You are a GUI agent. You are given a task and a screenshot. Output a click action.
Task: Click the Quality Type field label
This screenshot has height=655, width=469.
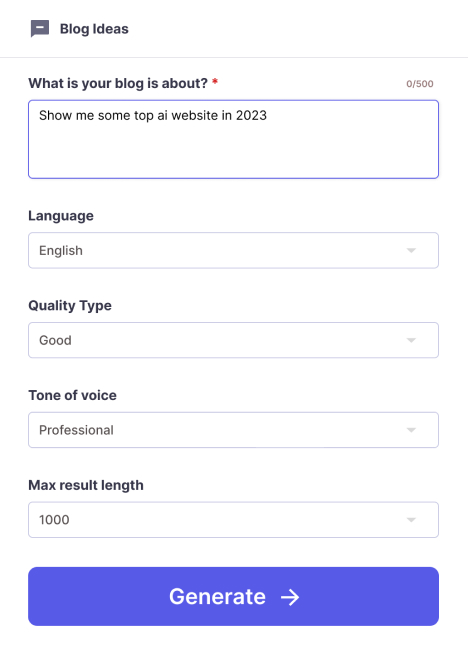[x=70, y=306]
